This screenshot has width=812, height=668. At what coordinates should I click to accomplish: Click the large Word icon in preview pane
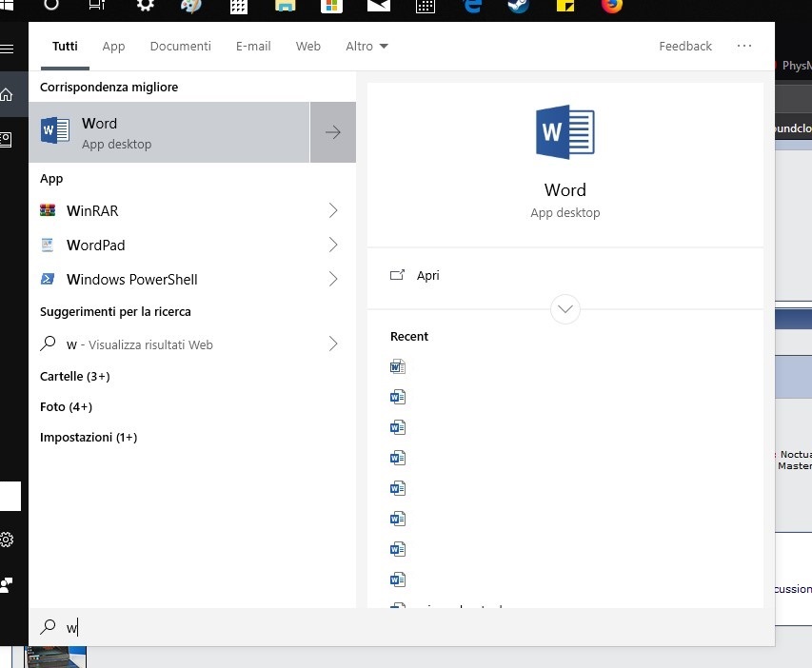click(x=565, y=132)
